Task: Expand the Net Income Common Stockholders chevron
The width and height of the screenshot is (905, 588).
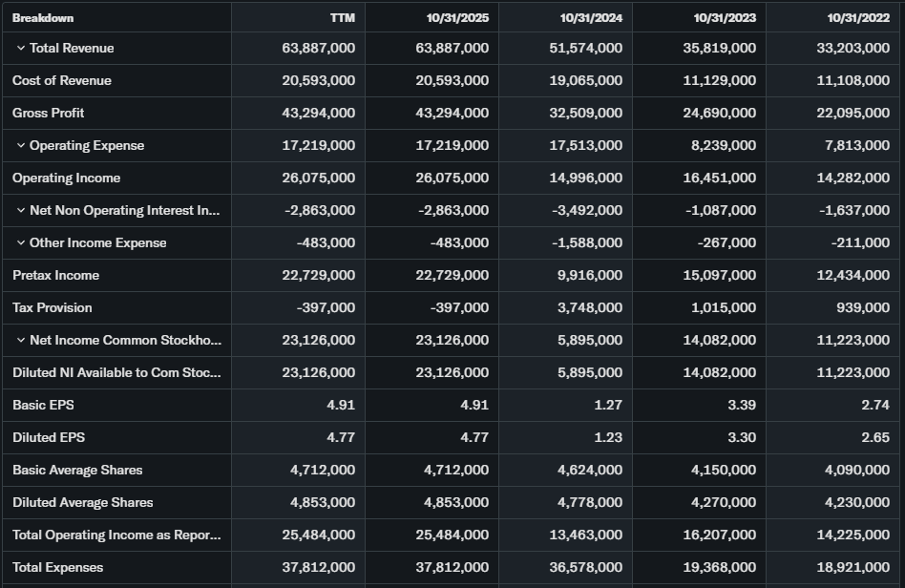Action: coord(20,341)
